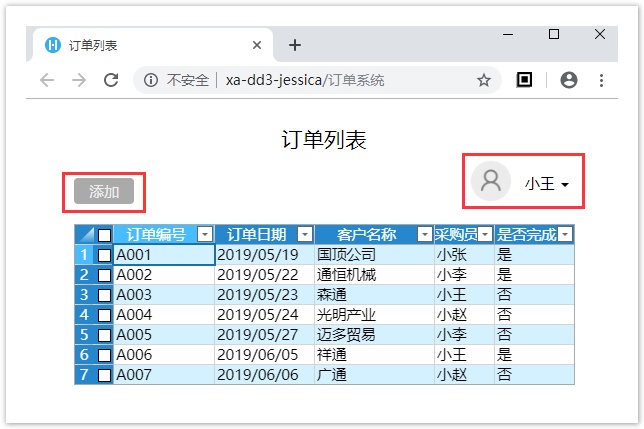644x429 pixels.
Task: Click customer cell 祥通
Action: click(x=374, y=355)
